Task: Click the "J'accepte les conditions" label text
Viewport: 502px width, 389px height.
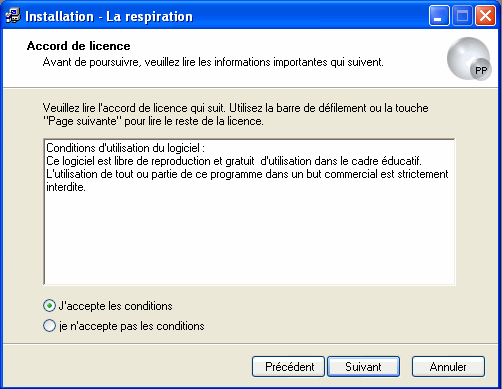Action: 116,306
